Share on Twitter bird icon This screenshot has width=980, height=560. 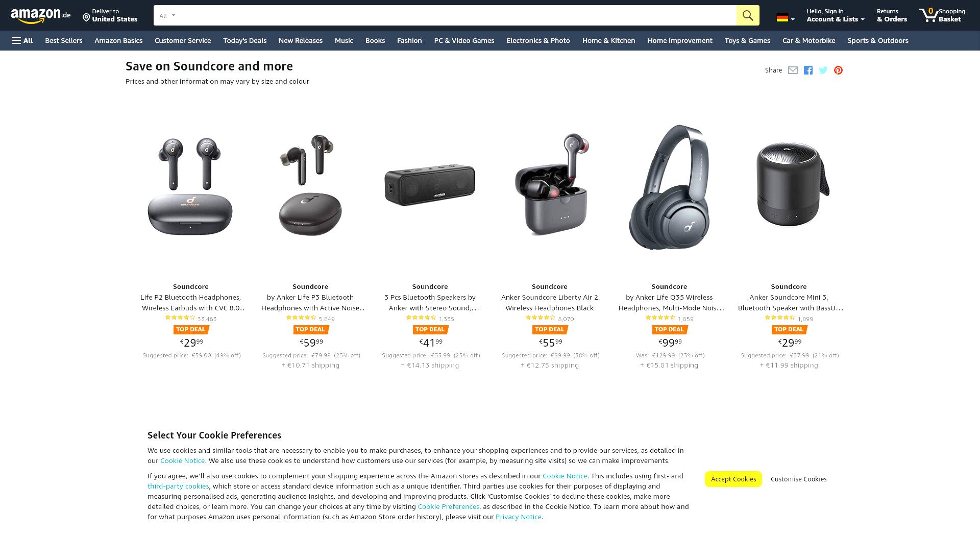pos(823,70)
